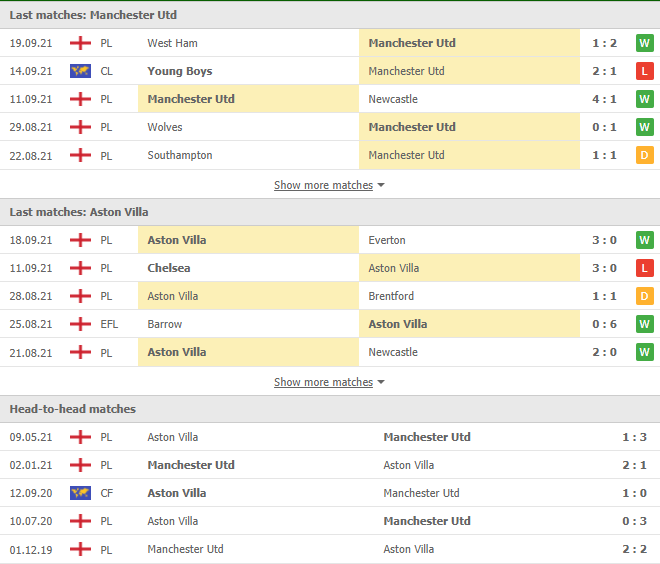This screenshot has height=564, width=660.
Task: Click the red L badge for Chelsea match
Action: [x=644, y=268]
